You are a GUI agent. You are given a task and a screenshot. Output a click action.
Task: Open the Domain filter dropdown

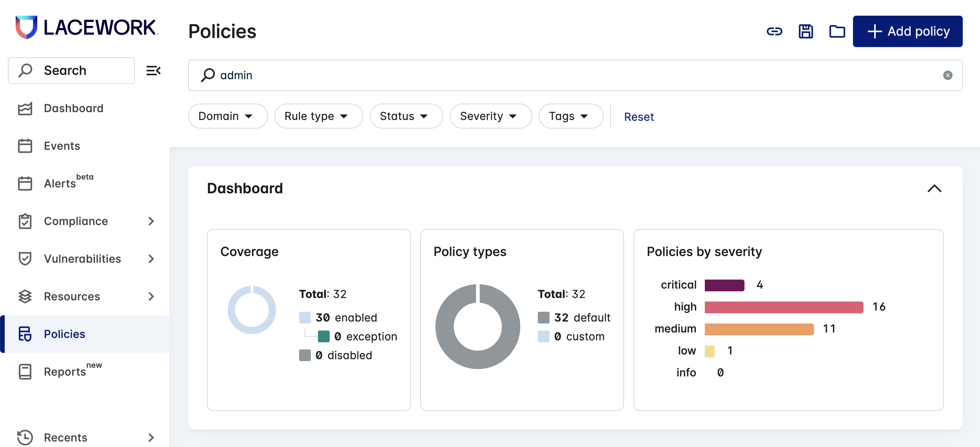228,116
